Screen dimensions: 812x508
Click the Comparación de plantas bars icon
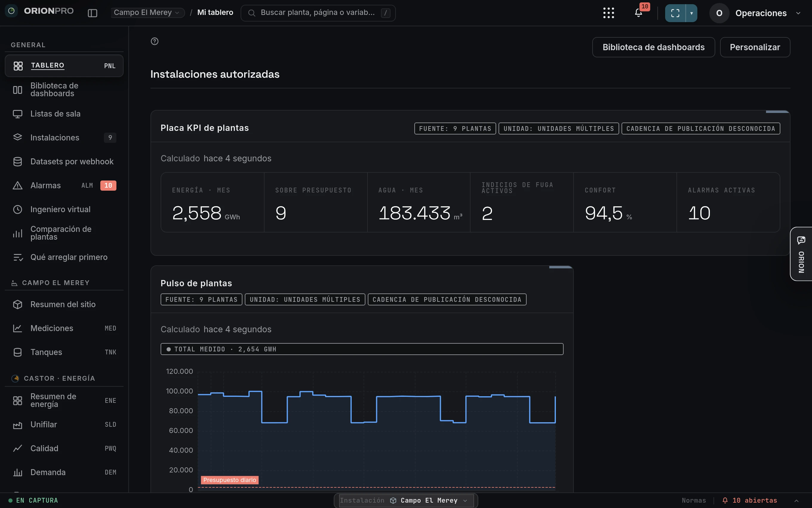point(17,233)
